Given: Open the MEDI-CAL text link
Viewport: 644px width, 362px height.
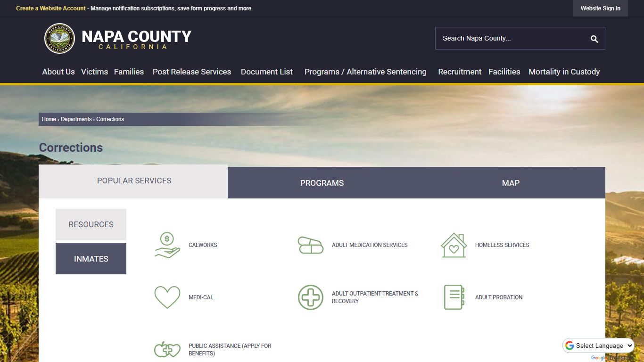Looking at the screenshot, I should pyautogui.click(x=201, y=297).
